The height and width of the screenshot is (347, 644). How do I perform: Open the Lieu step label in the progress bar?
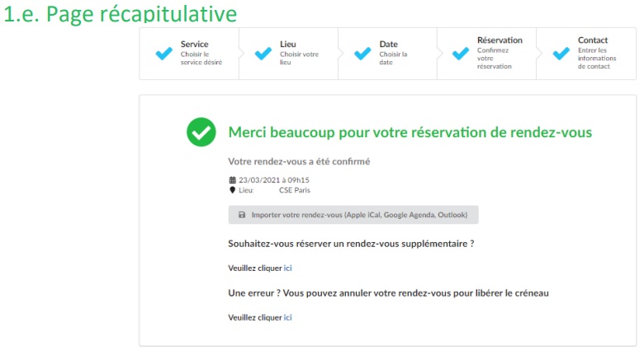[288, 44]
